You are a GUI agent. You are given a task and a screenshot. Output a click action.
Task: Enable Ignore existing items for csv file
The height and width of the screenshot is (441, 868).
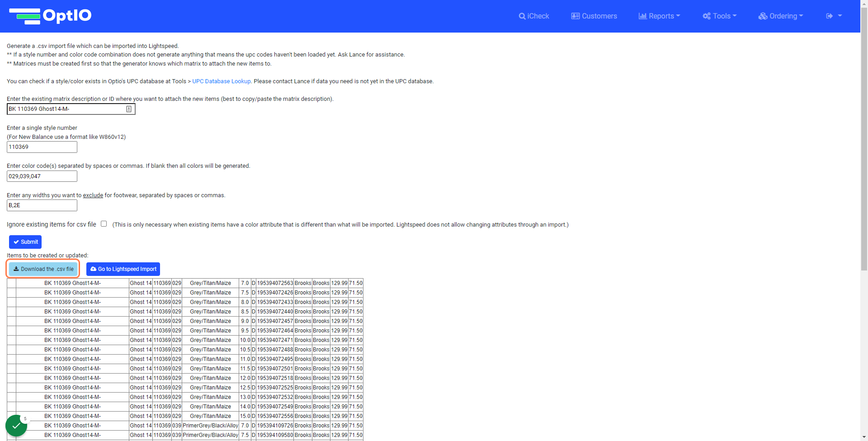pos(104,224)
